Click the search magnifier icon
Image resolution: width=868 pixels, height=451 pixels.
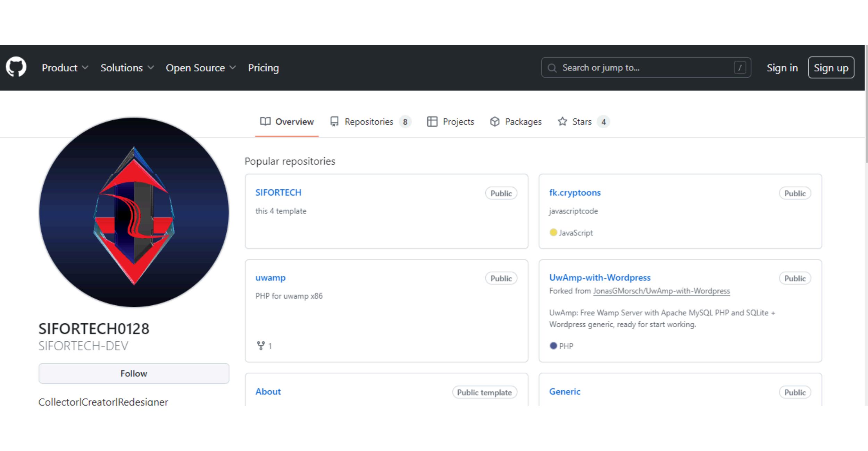click(552, 68)
